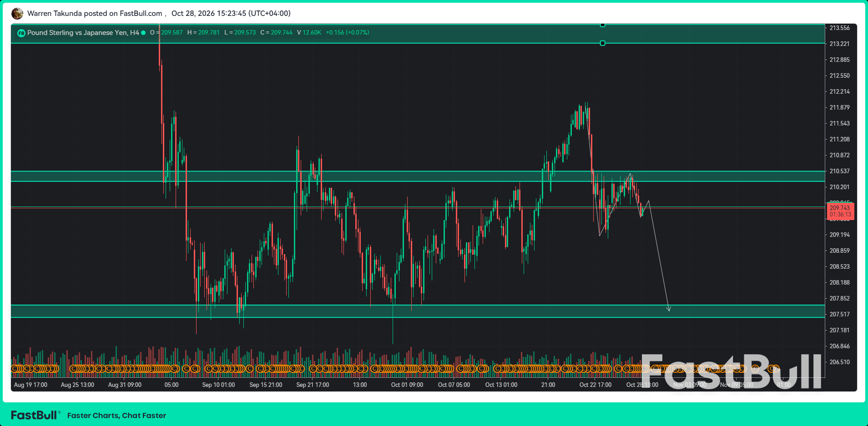Click the poster name Warren Takunda
The width and height of the screenshot is (868, 426).
click(55, 13)
